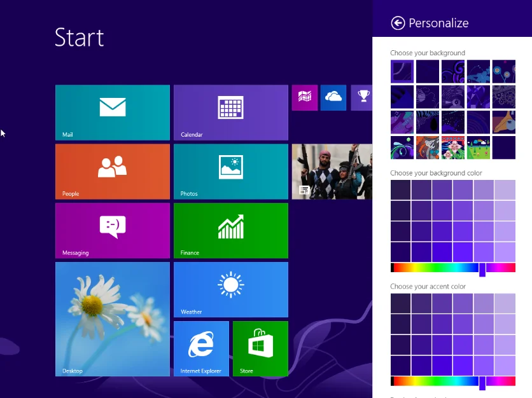Image resolution: width=532 pixels, height=398 pixels.
Task: Open the Mail tile
Action: click(113, 113)
